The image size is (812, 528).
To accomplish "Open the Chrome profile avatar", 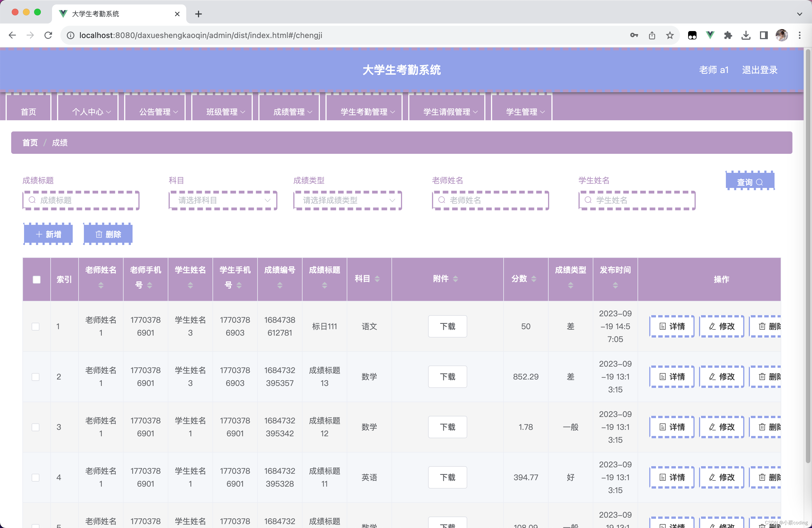I will (782, 35).
